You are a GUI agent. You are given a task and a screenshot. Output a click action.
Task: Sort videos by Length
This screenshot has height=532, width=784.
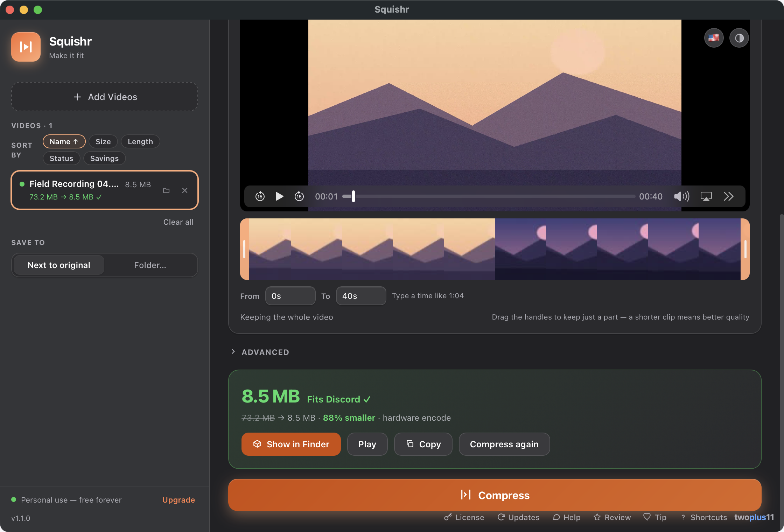[140, 141]
